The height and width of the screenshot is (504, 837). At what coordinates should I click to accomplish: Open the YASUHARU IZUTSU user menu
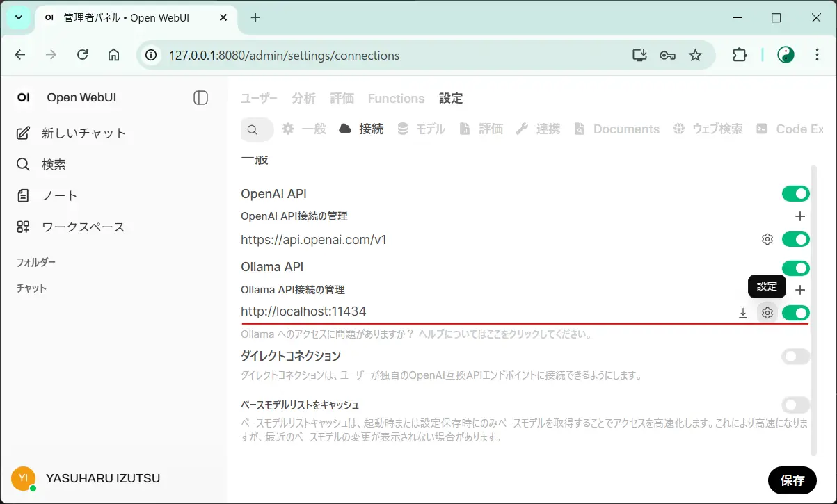click(x=86, y=478)
